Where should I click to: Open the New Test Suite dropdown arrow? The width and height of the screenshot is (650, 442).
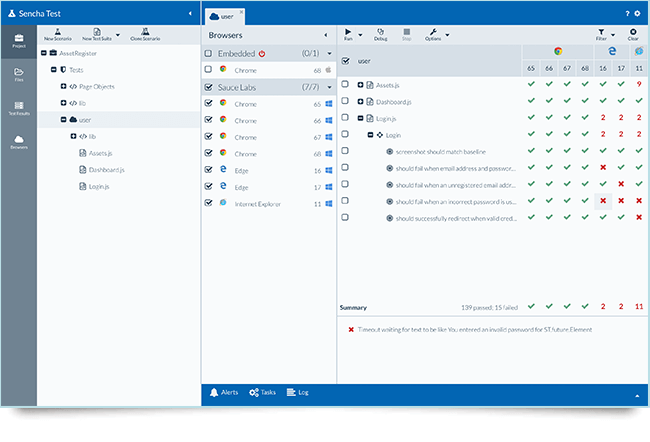click(118, 35)
